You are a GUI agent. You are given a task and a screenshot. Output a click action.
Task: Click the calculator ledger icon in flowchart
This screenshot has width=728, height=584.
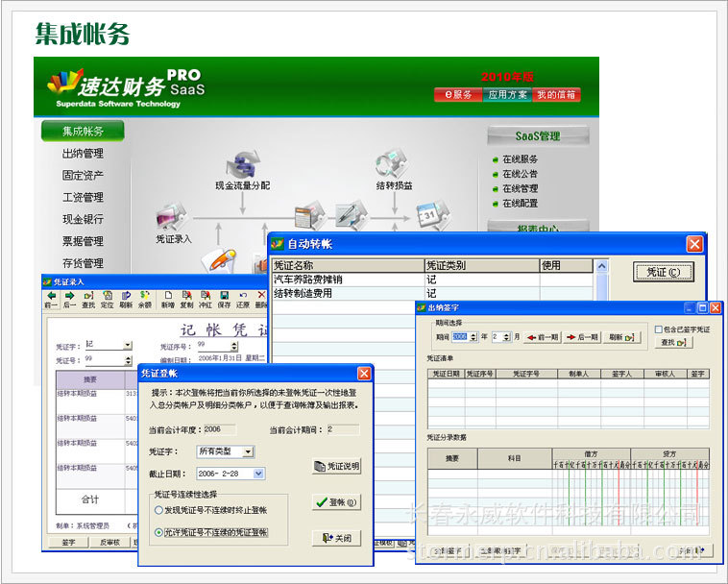309,214
